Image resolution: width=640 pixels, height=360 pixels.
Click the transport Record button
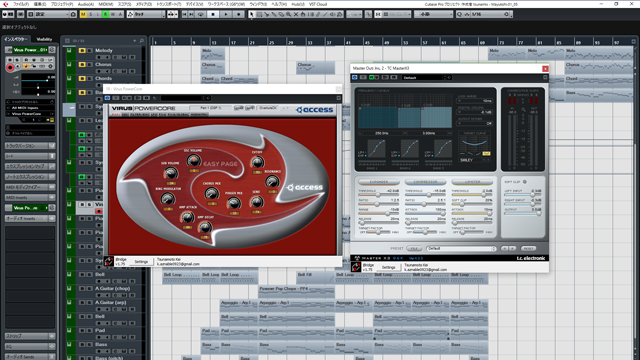239,14
